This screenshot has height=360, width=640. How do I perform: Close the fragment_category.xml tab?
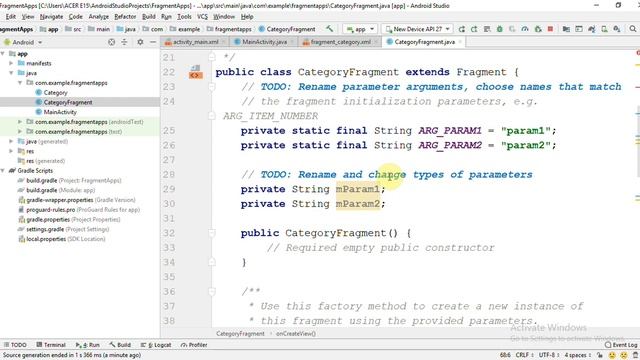coord(376,42)
